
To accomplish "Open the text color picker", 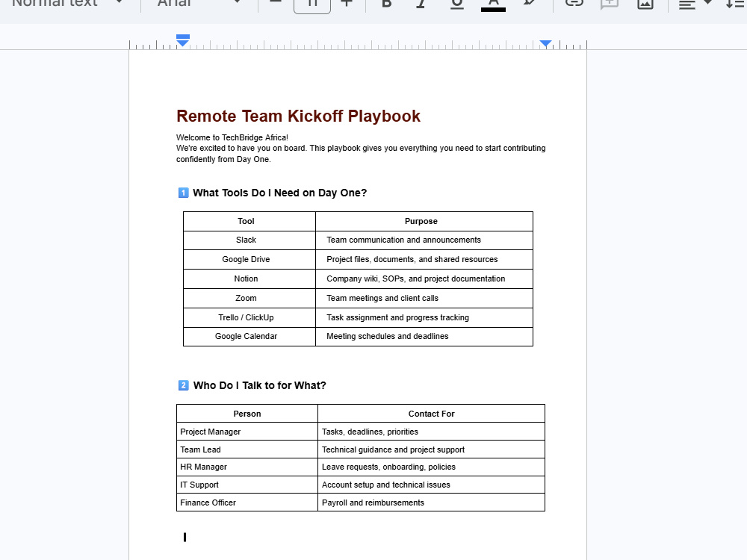I will (x=493, y=4).
